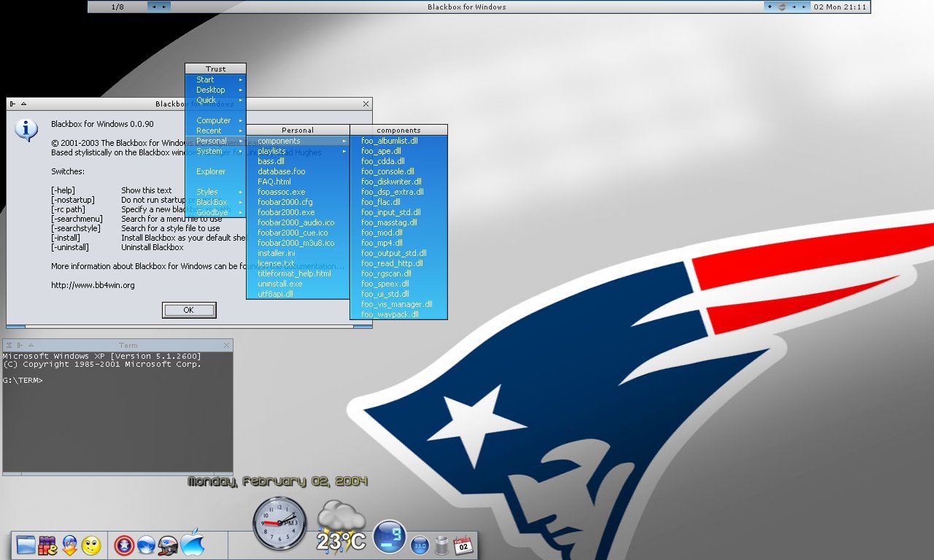
Task: Switch to next workspace via toolbar right arrow
Action: click(164, 7)
